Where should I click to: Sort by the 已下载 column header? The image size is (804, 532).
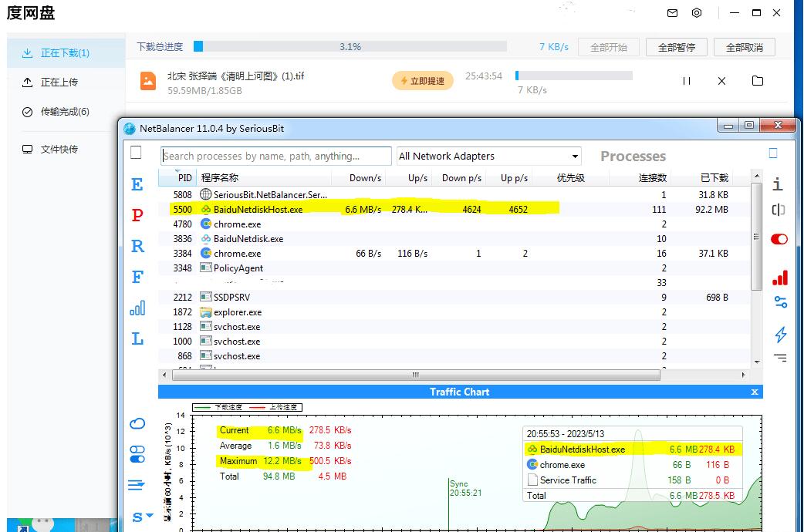(702, 178)
